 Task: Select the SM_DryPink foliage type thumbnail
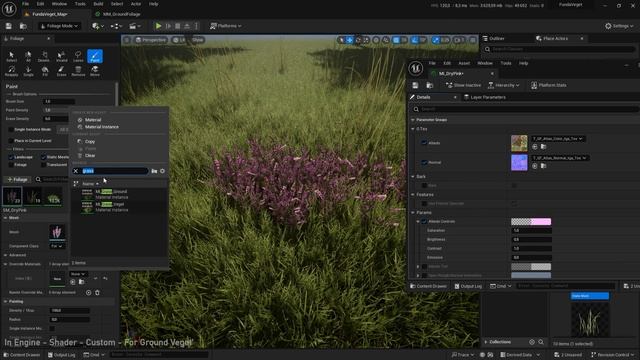tap(12, 196)
